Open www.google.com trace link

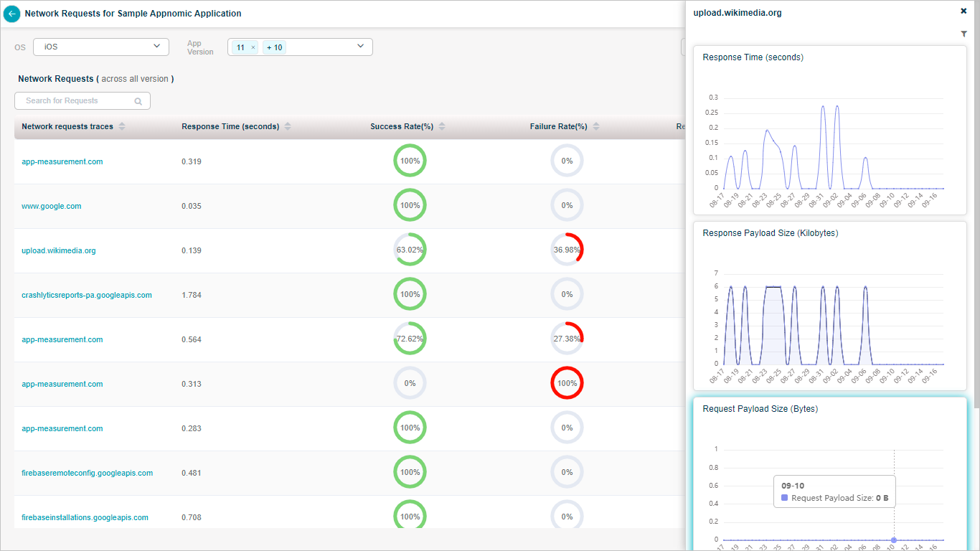[52, 206]
